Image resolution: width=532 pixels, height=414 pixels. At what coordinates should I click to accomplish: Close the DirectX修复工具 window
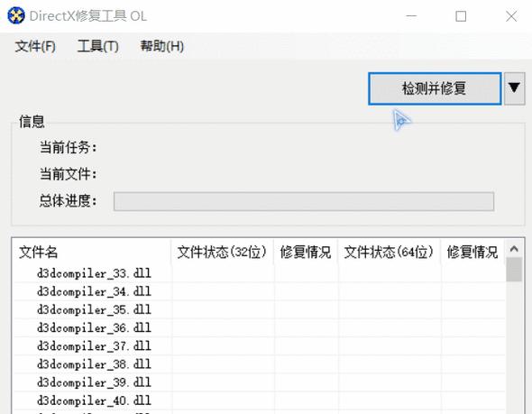[x=511, y=16]
